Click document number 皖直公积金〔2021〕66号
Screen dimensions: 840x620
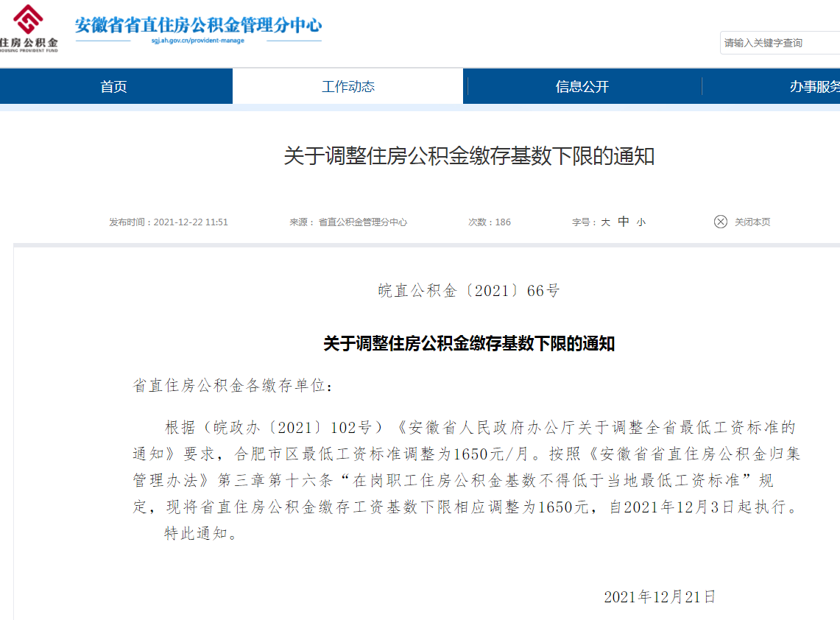469,291
